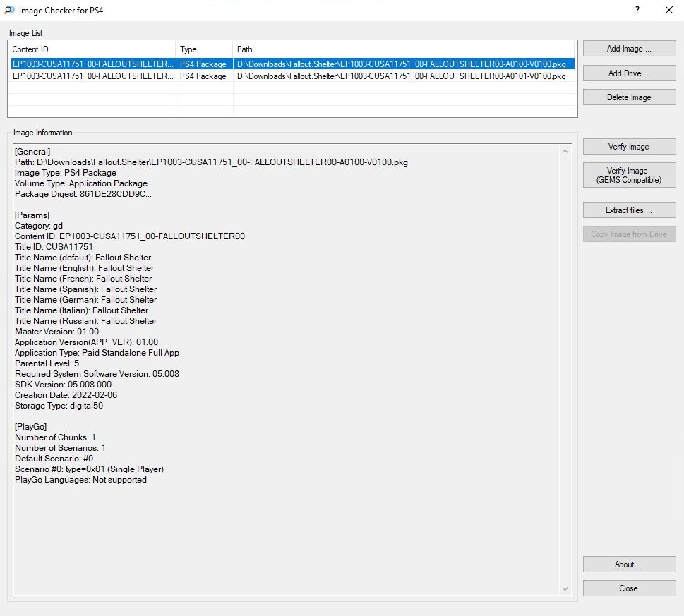Click the Storage Type: digital50 line

tap(59, 406)
